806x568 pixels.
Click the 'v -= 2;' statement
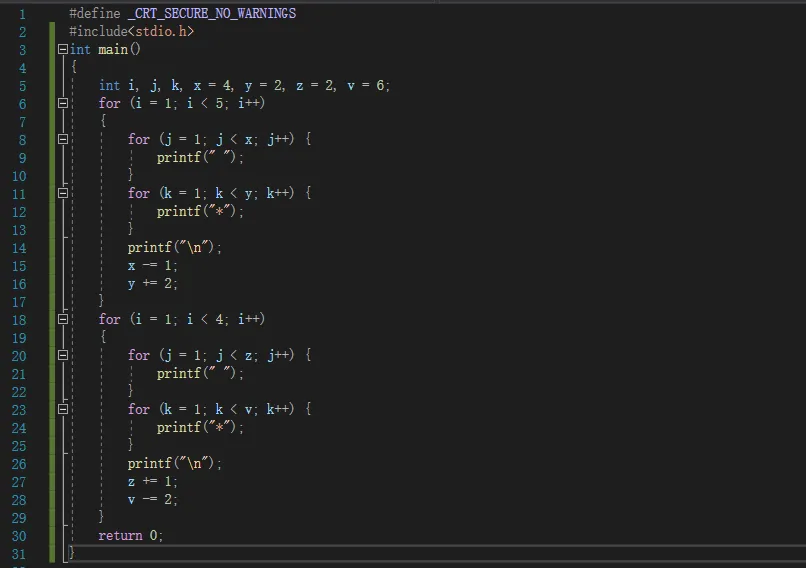point(152,499)
